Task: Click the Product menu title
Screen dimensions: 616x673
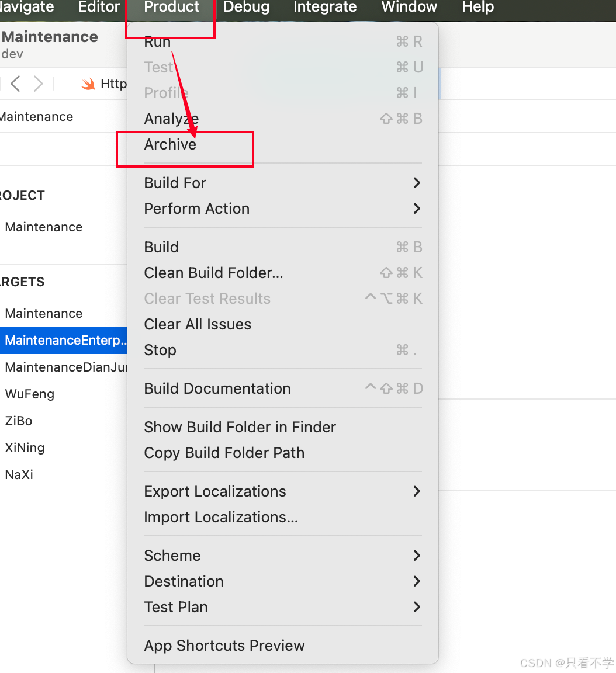Action: [x=172, y=7]
